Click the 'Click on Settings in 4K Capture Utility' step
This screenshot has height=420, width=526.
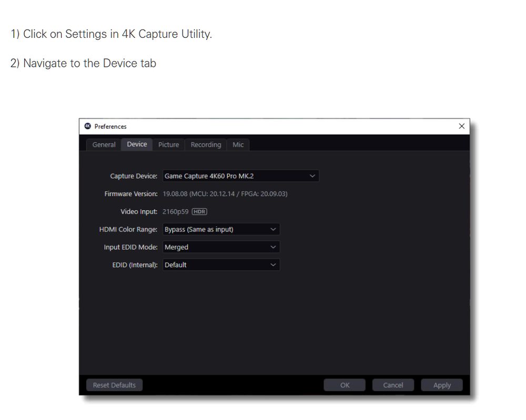(x=112, y=34)
